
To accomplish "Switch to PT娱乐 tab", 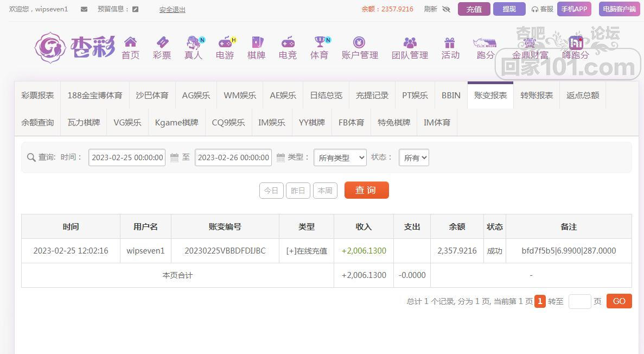I will [x=415, y=96].
